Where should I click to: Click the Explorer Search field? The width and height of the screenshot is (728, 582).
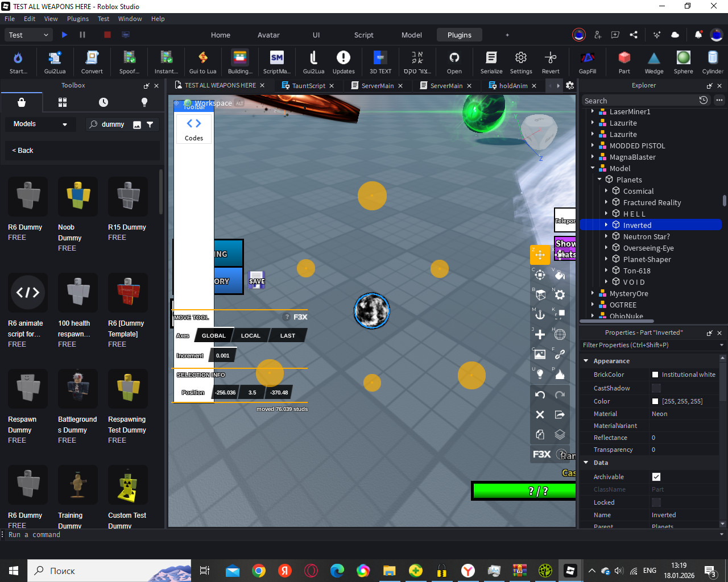click(640, 101)
